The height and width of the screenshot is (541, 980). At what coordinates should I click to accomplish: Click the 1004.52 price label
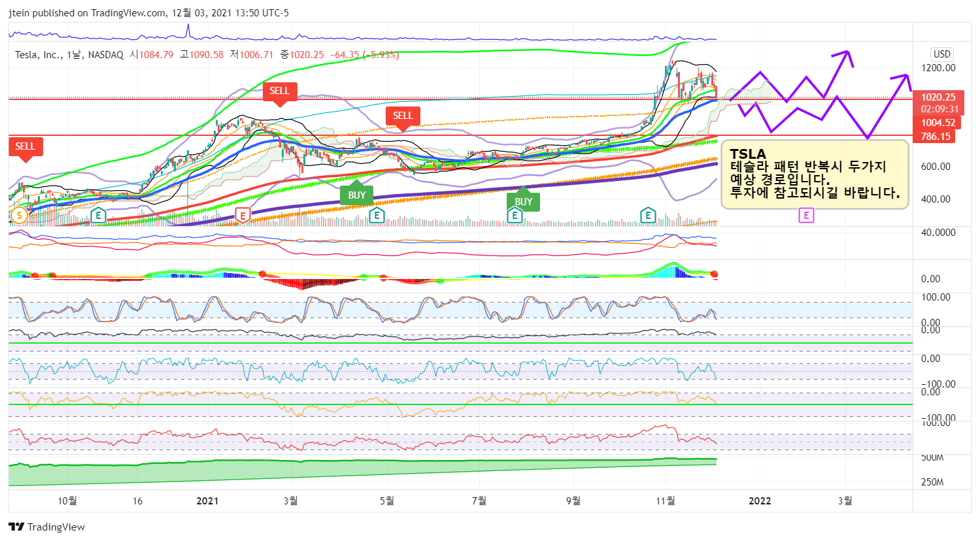[937, 123]
